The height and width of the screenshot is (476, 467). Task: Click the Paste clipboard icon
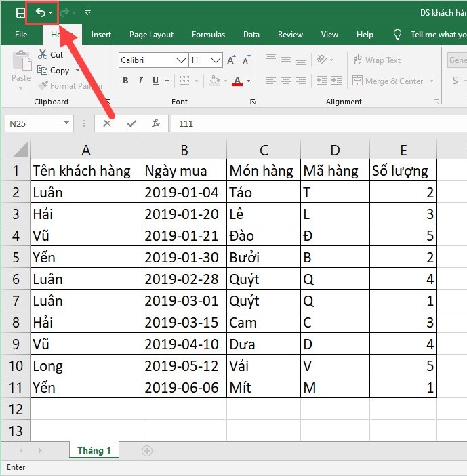(x=22, y=60)
